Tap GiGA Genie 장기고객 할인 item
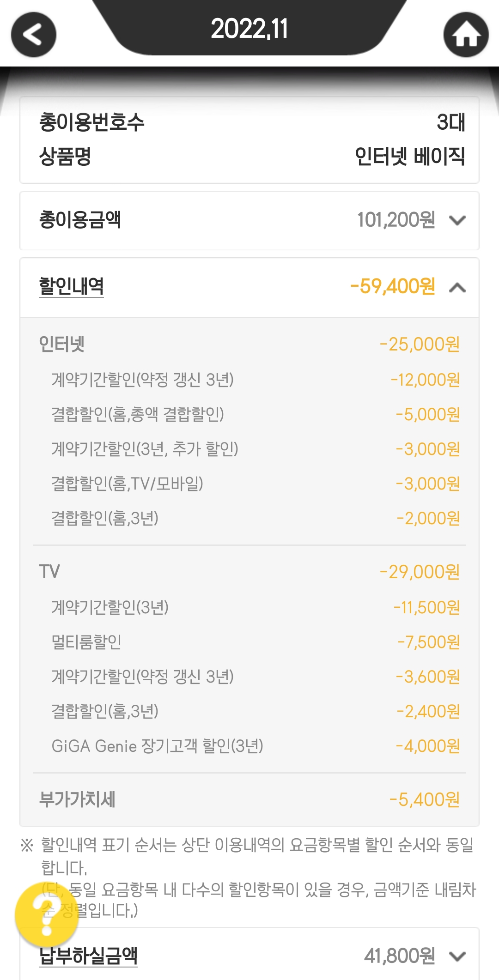 [x=157, y=746]
